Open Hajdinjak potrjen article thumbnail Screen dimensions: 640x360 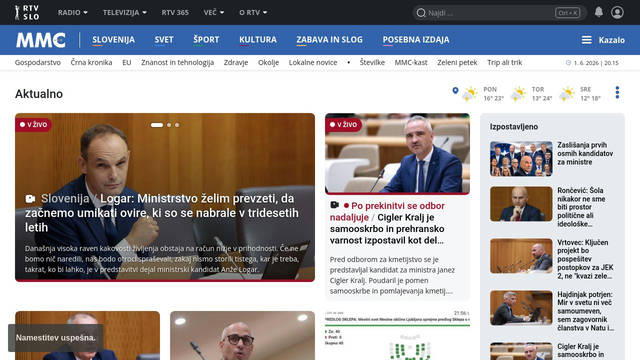click(521, 308)
